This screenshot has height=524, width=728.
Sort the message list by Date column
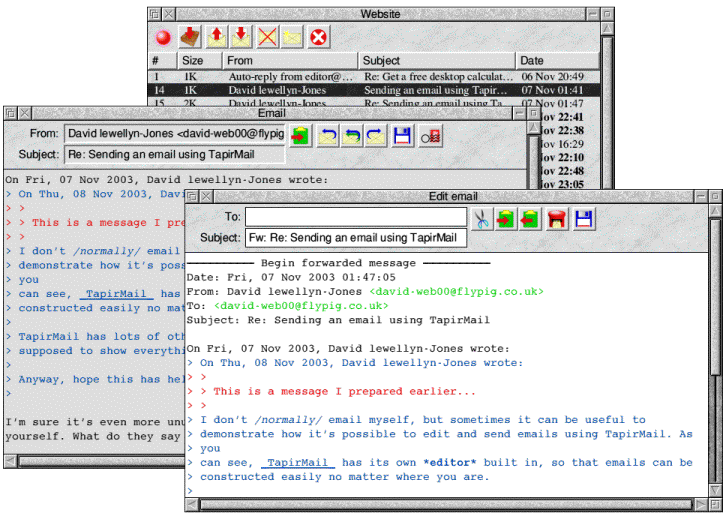click(x=557, y=61)
